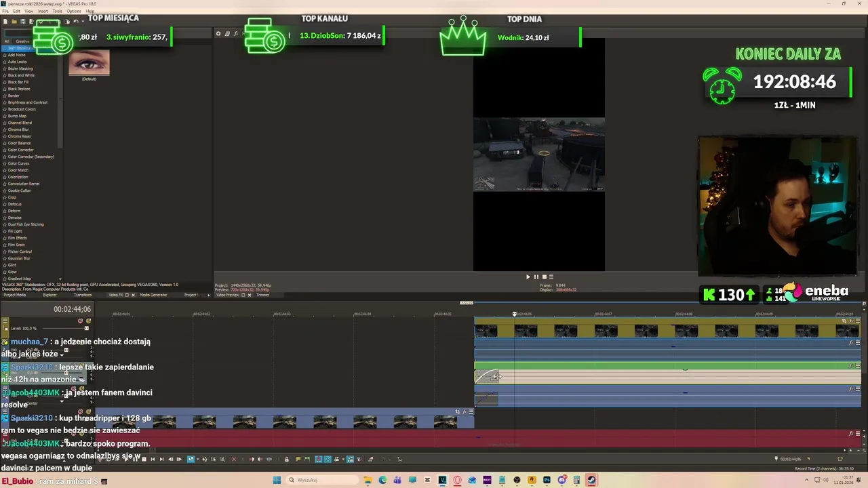Image resolution: width=868 pixels, height=488 pixels.
Task: Switch to the Transitions tab
Action: point(83,295)
